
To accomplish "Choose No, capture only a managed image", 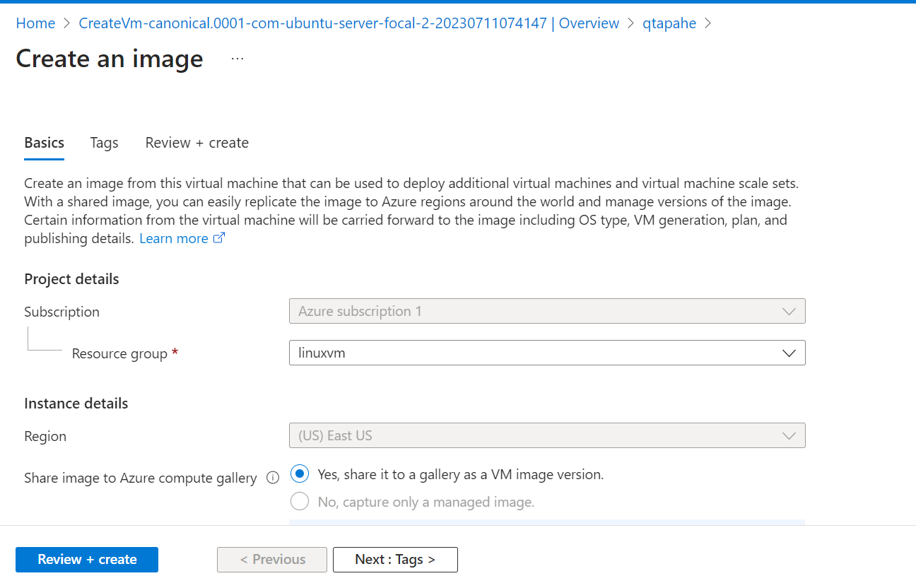I will [x=299, y=500].
